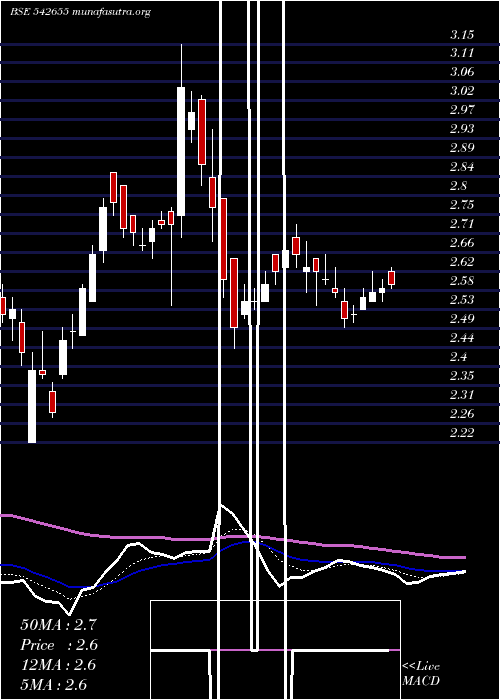The height and width of the screenshot is (700, 500).
Task: Click the '<<Live MACD' label
Action: [x=421, y=674]
